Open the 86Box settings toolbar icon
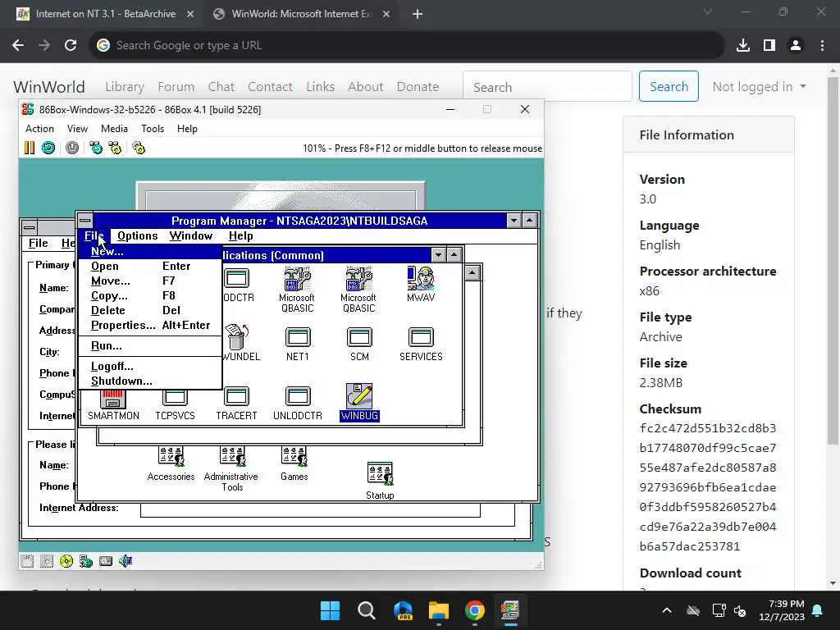 click(x=139, y=148)
